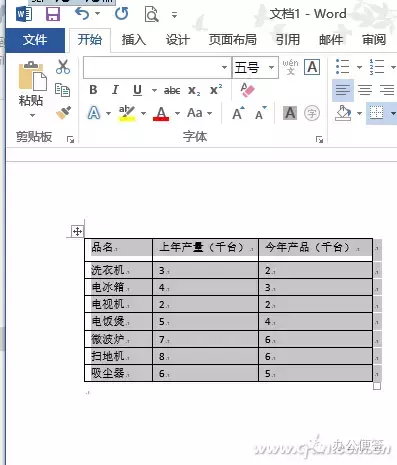Image resolution: width=397 pixels, height=465 pixels.
Task: Open the 页面布局 tab
Action: 233,40
